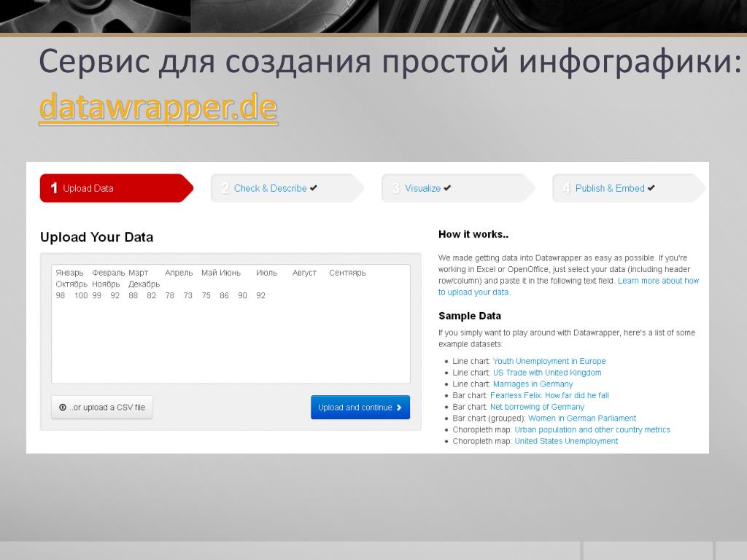Click checkmark next to Publish & Embed
Screen dimensions: 747x560
click(x=651, y=188)
